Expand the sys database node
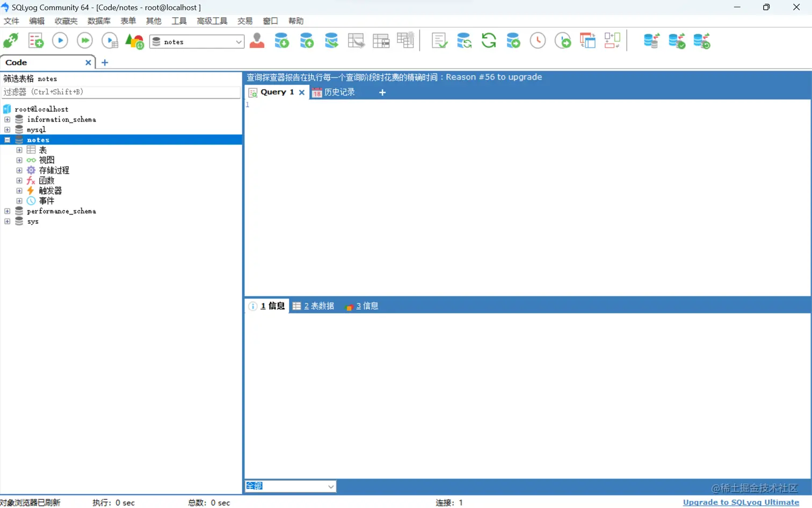This screenshot has width=812, height=508. tap(7, 221)
